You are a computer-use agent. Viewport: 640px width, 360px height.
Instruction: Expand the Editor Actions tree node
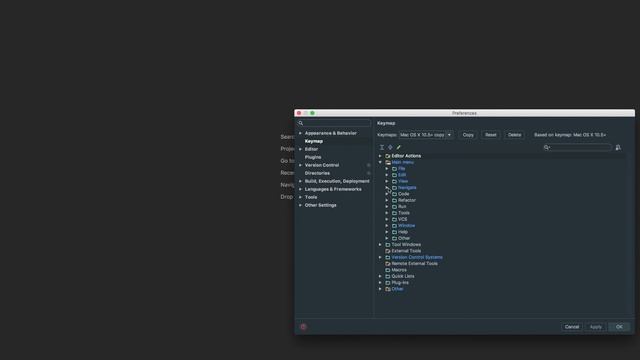coord(380,156)
